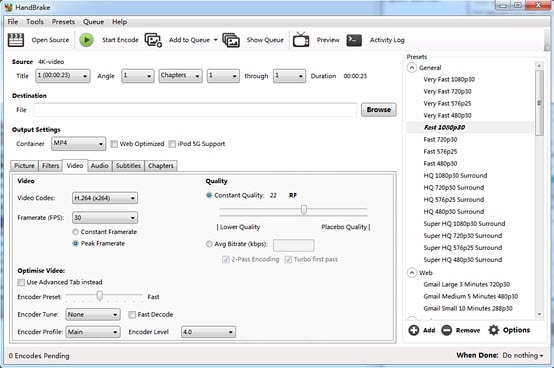Select Gmail Large 3 Minutes 720p30 preset
Screen dimensions: 554x368
pyautogui.click(x=466, y=284)
